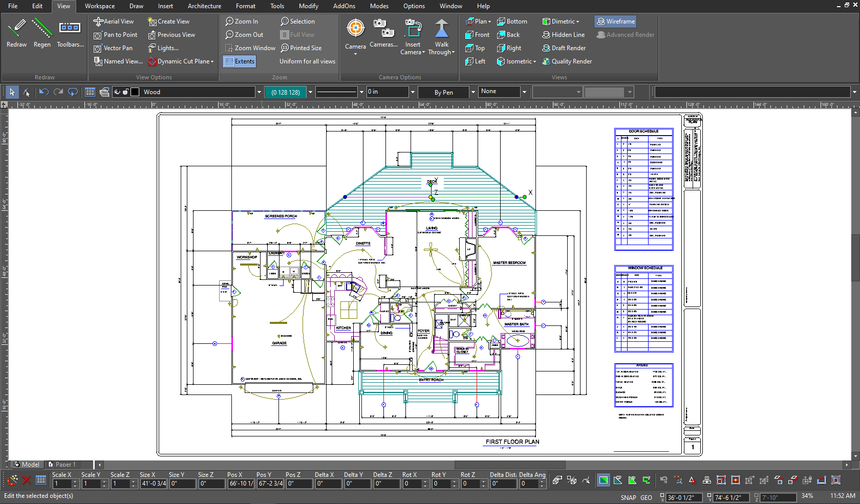This screenshot has width=860, height=504.
Task: Open the Architecture menu
Action: click(x=204, y=6)
